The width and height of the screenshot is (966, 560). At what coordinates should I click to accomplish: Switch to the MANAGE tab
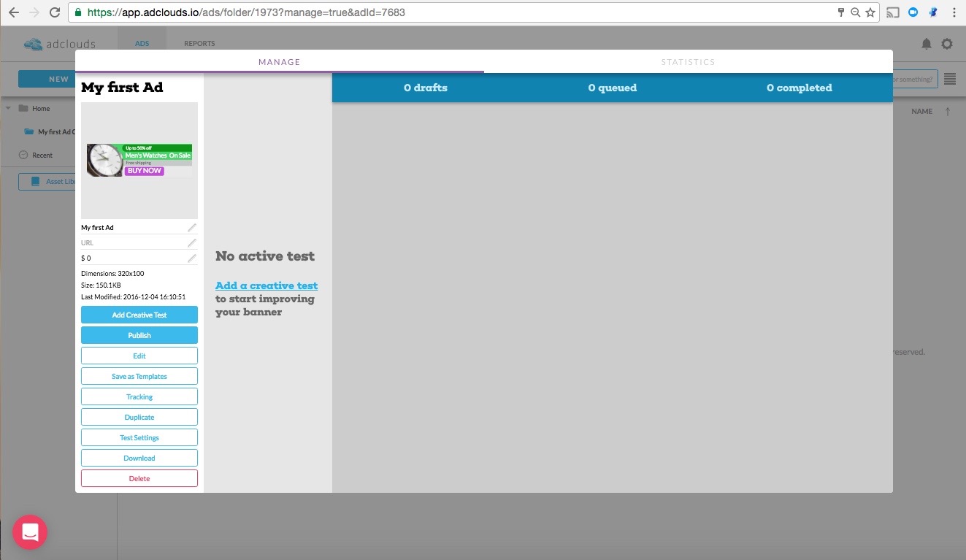pyautogui.click(x=280, y=62)
